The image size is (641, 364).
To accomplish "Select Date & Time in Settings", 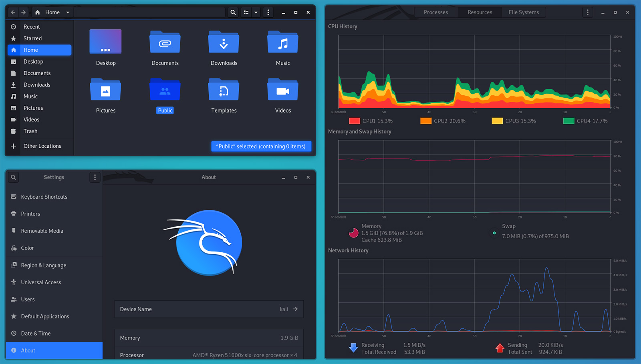I will tap(36, 333).
